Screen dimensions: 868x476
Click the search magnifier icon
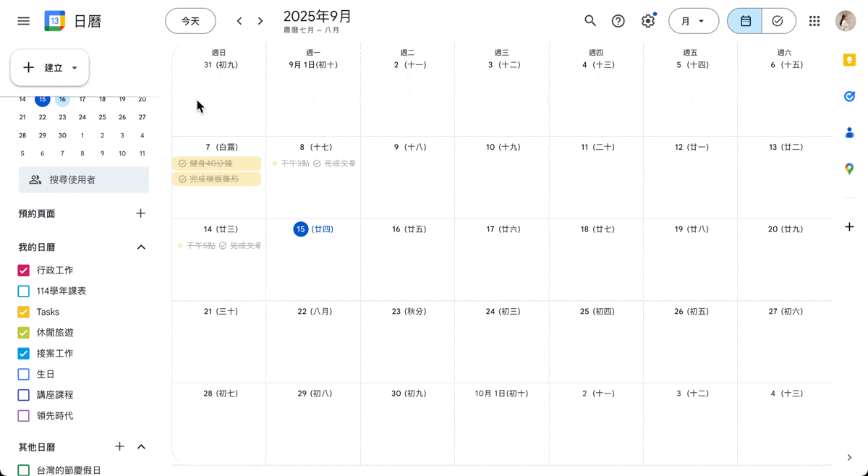pos(590,21)
